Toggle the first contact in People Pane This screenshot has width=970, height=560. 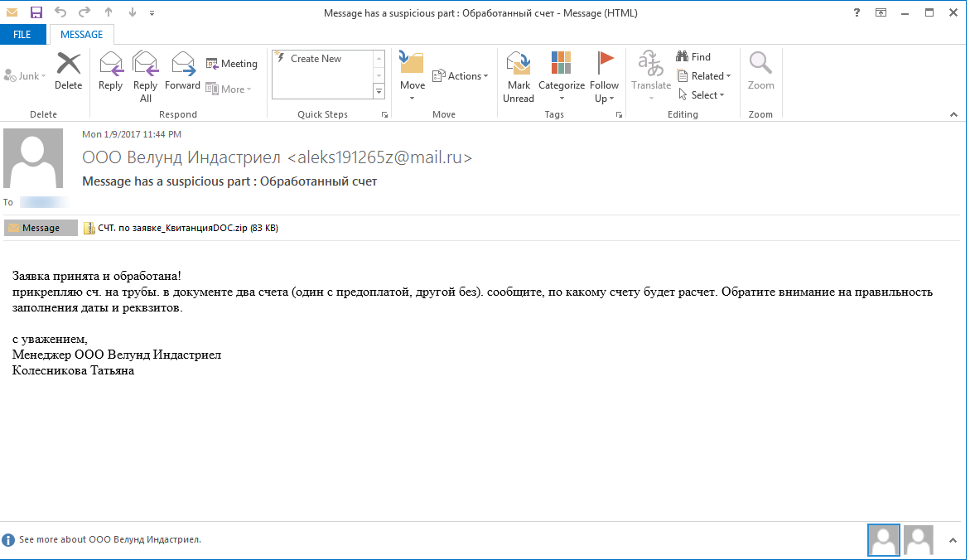coord(883,539)
